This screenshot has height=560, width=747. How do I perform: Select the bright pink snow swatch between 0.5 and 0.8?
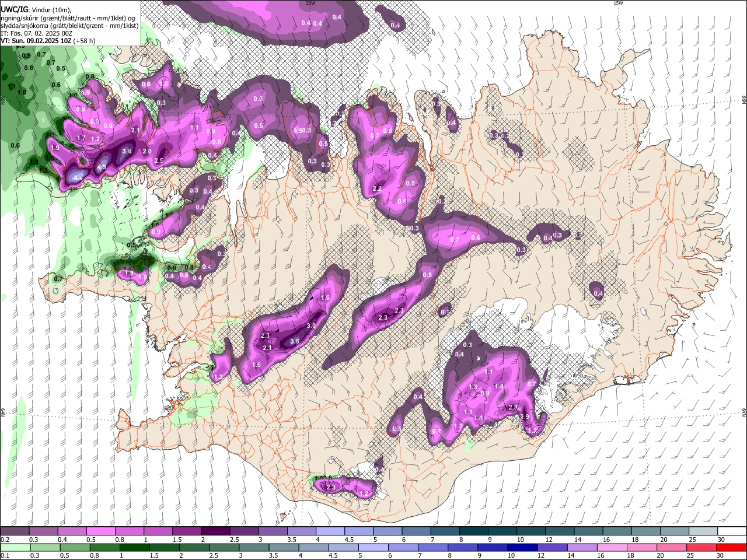pyautogui.click(x=100, y=531)
